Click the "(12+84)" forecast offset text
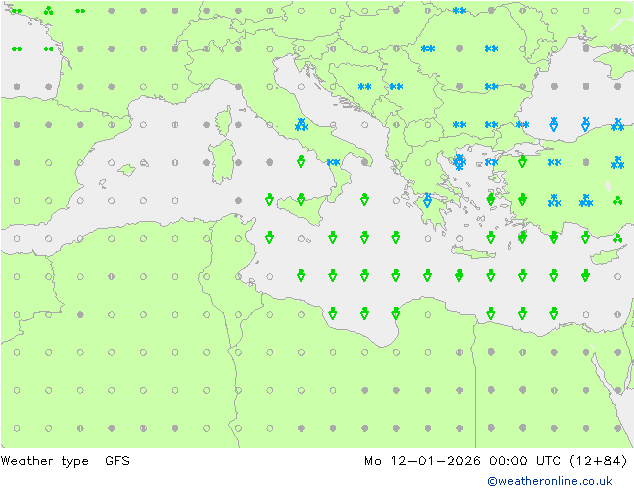The image size is (634, 490). tap(598, 461)
